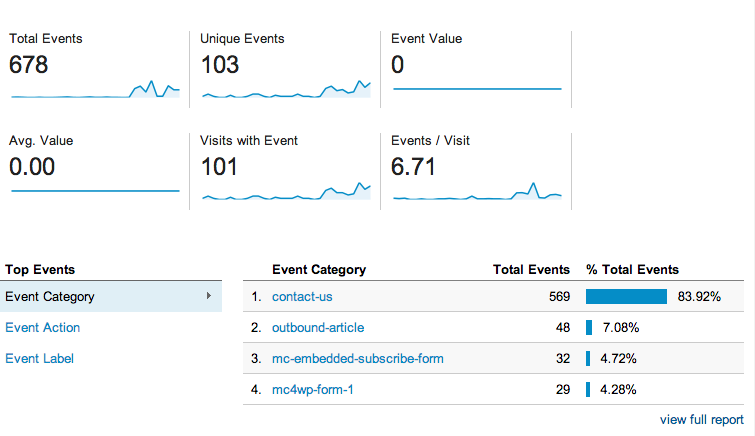The height and width of the screenshot is (436, 755).
Task: Open the mc-embedded-subscribe-form category link
Action: (358, 358)
